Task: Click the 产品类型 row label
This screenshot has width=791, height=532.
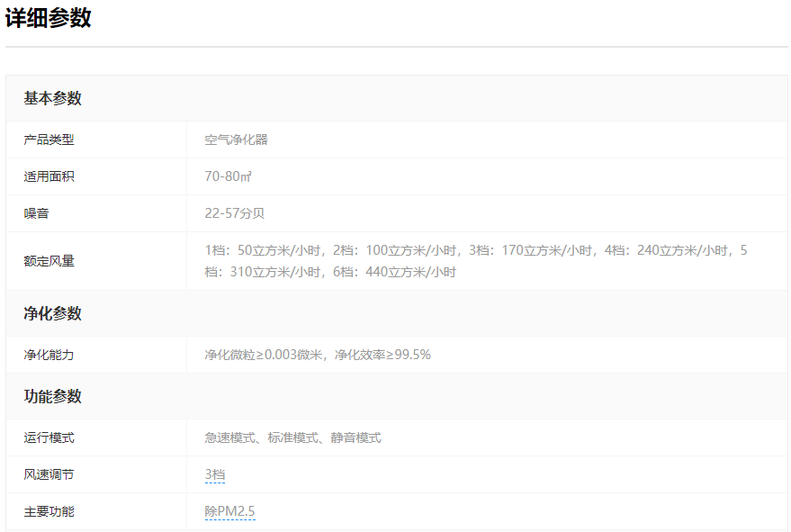Action: point(49,140)
